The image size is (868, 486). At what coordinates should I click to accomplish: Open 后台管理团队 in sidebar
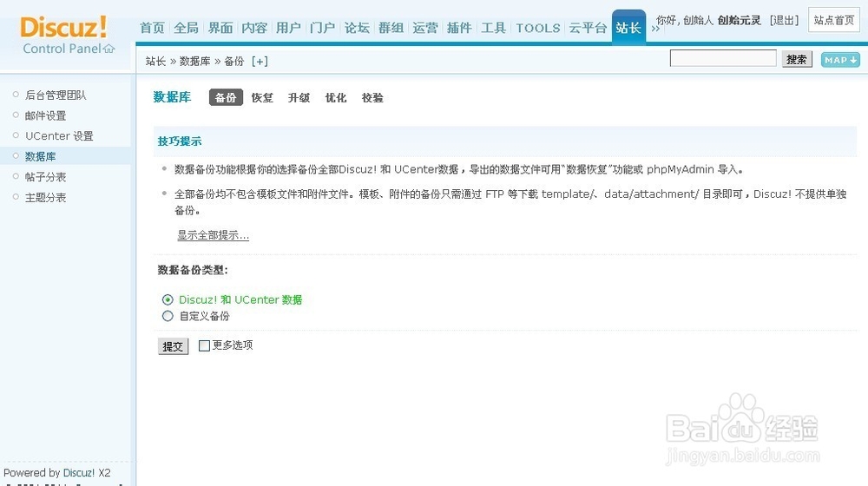[56, 95]
